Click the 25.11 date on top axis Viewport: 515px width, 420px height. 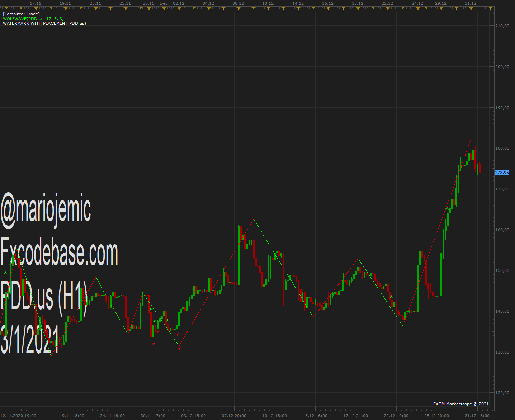coord(125,3)
